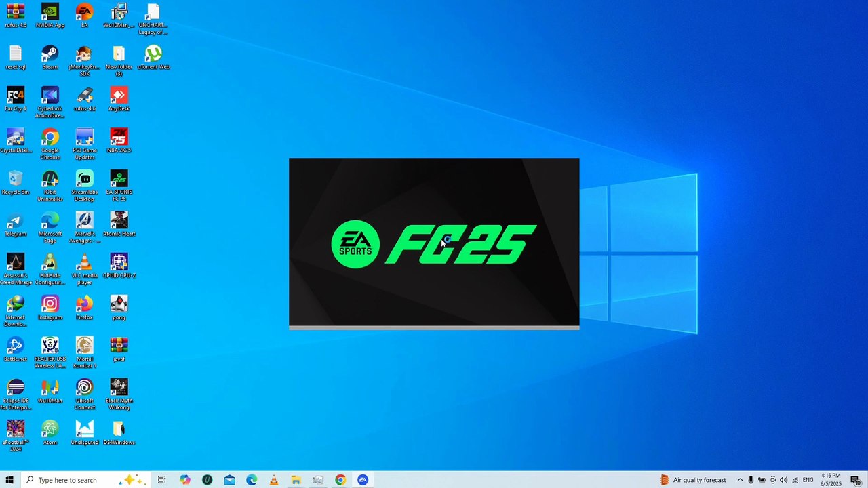Open the Atomic Heart shortcut

(119, 224)
